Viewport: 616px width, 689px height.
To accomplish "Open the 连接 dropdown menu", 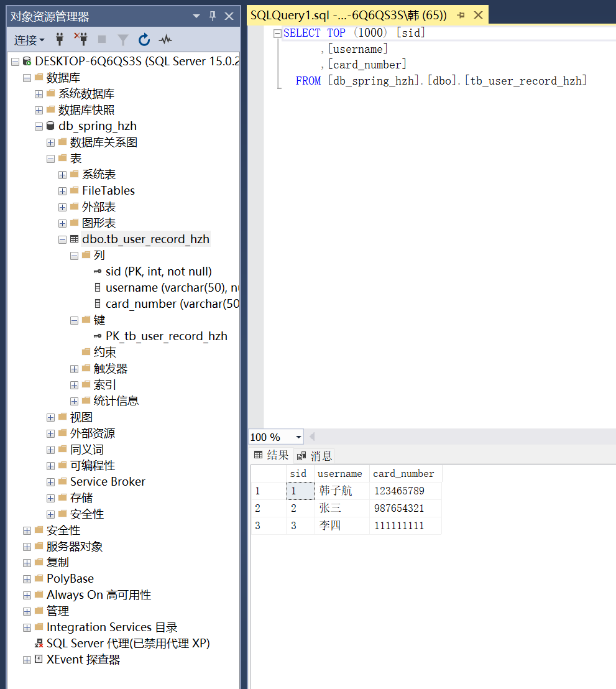I will [x=29, y=40].
